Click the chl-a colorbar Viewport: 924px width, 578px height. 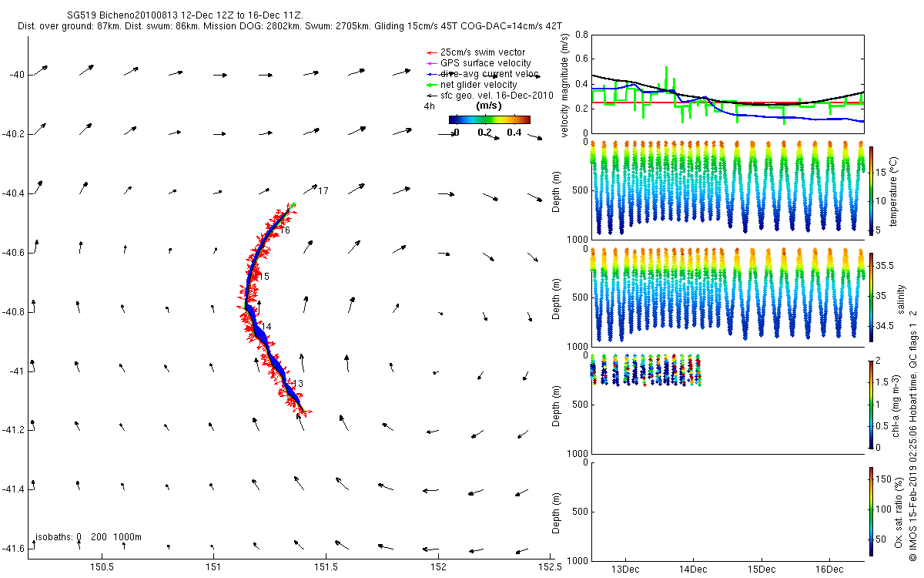[x=872, y=404]
